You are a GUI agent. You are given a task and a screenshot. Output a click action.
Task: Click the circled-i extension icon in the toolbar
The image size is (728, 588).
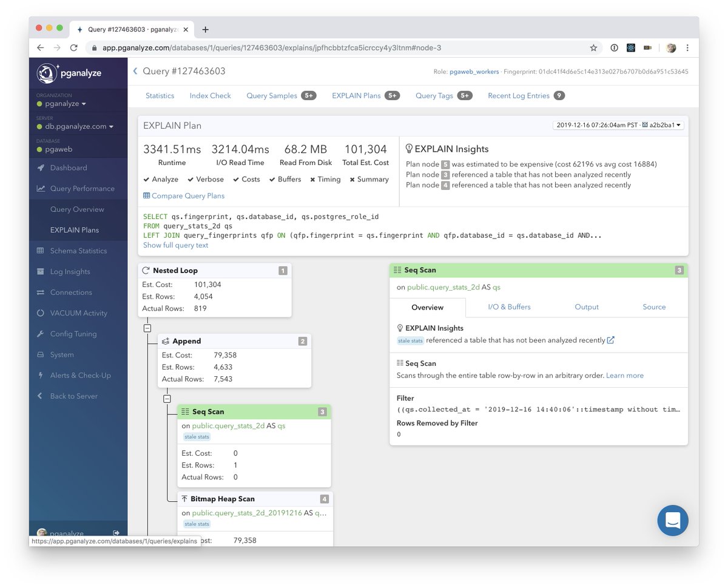click(x=614, y=47)
